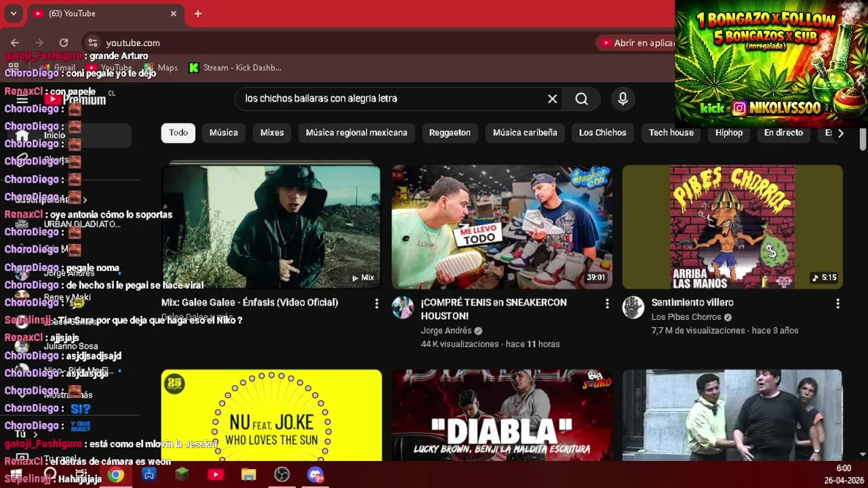Open the Pibes Chorros Sentimiento villero thumbnail

[x=732, y=227]
